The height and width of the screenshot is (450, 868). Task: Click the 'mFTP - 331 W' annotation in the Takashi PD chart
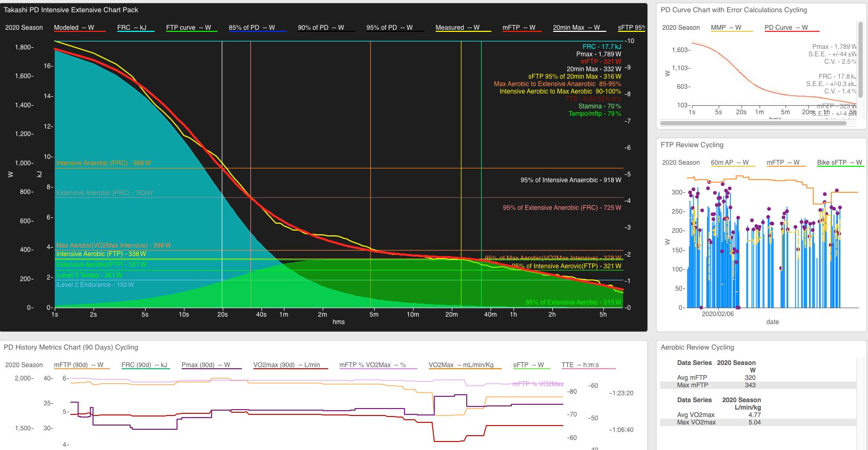[601, 62]
